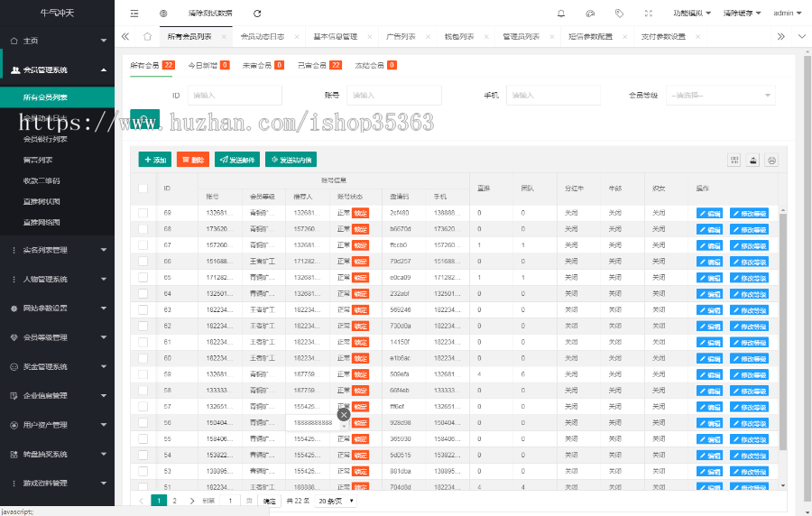
Task: Click the table print icon
Action: [x=771, y=160]
